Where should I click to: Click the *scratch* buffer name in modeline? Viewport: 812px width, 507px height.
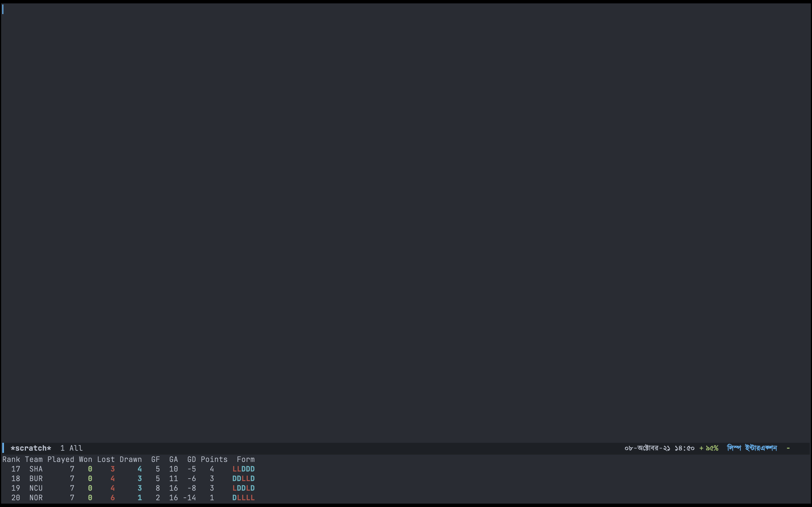click(30, 448)
